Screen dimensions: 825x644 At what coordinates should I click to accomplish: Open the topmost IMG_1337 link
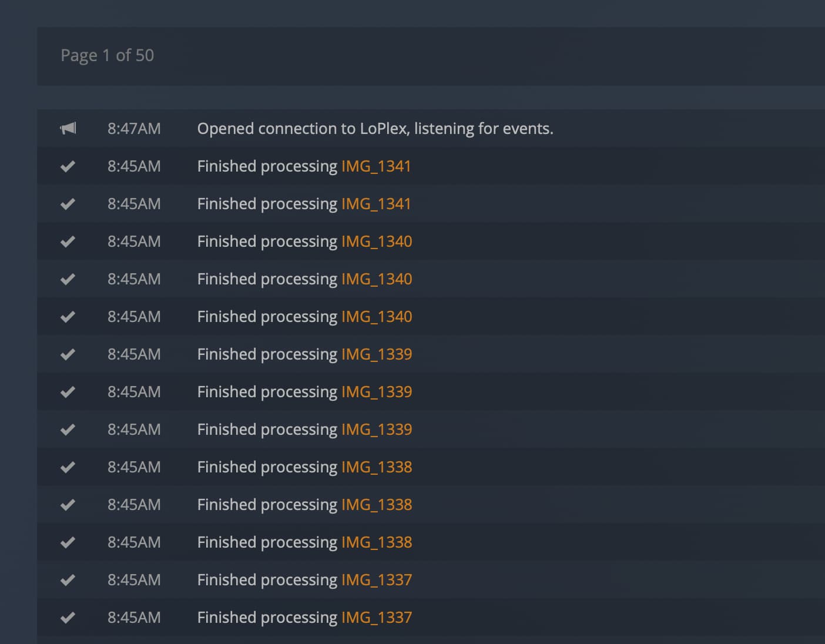[377, 580]
